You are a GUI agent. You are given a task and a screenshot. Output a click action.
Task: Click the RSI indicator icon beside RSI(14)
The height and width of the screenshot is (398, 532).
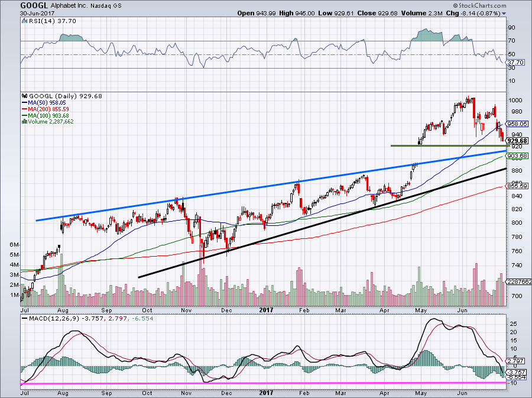click(24, 21)
